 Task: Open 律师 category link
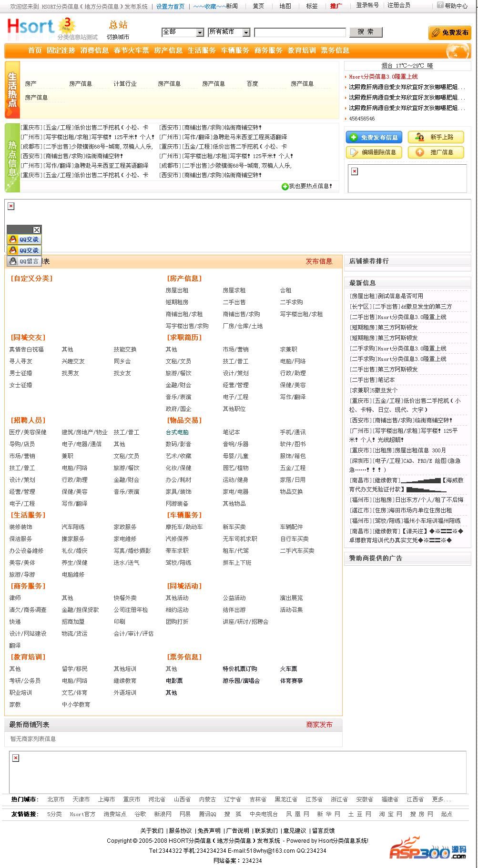coord(15,598)
